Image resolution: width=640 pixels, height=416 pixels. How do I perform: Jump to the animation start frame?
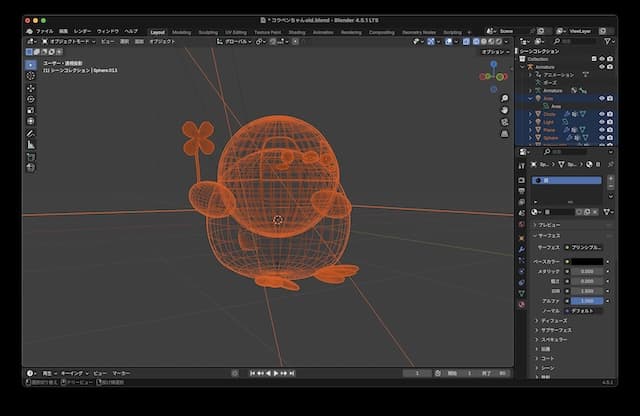(x=253, y=373)
